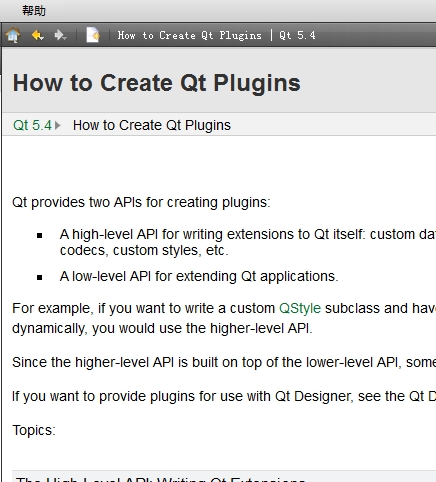Go to the help home page icon
The height and width of the screenshot is (482, 436).
[13, 35]
